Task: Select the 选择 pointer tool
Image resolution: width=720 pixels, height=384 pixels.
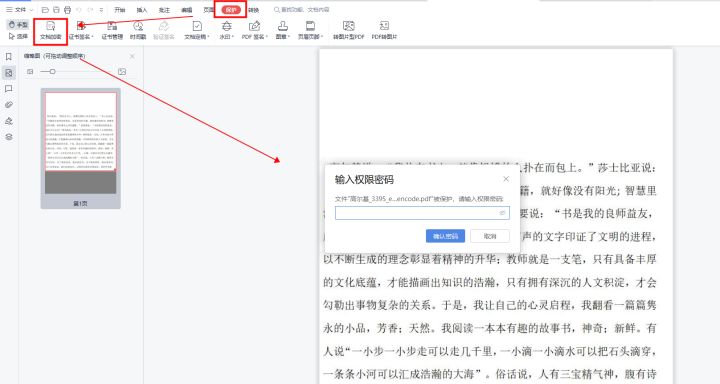Action: click(x=18, y=36)
